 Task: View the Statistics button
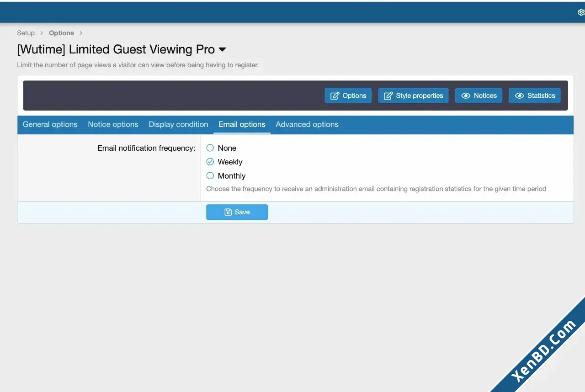[x=535, y=95]
